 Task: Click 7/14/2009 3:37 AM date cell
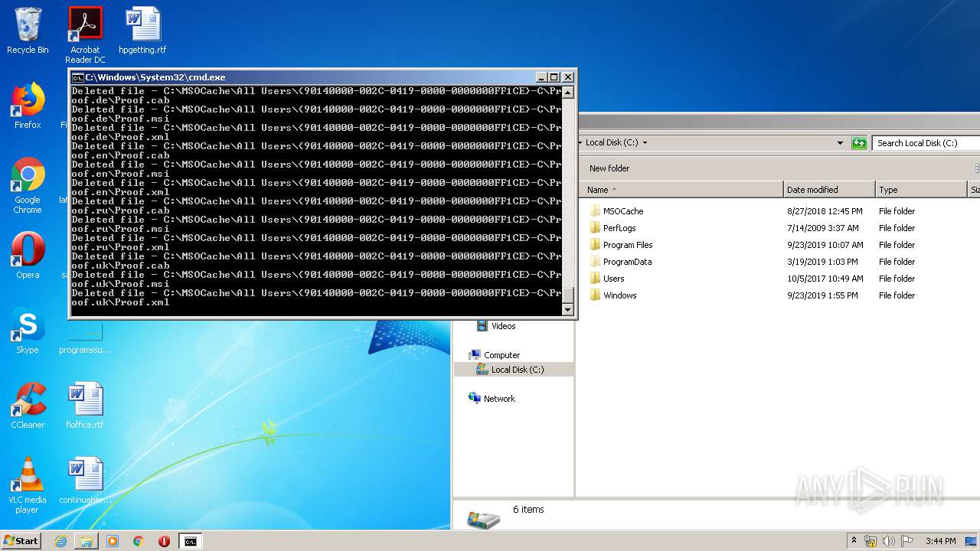[822, 228]
